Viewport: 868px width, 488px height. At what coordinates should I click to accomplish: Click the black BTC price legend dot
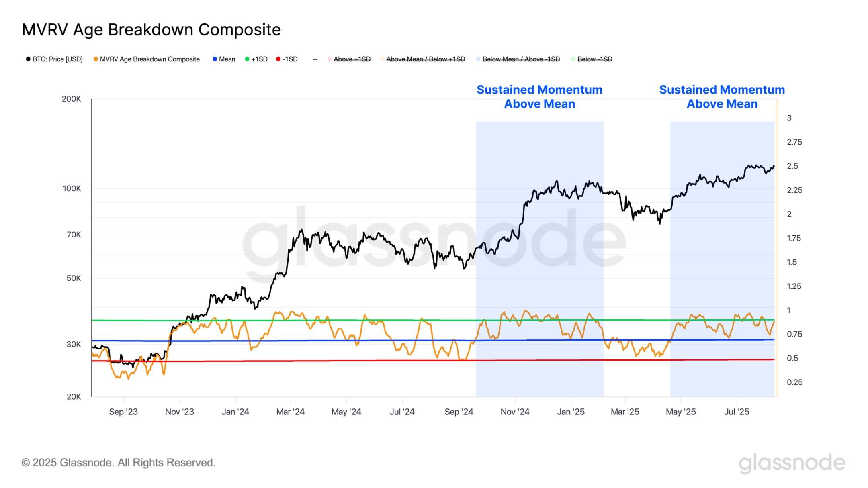pyautogui.click(x=28, y=59)
